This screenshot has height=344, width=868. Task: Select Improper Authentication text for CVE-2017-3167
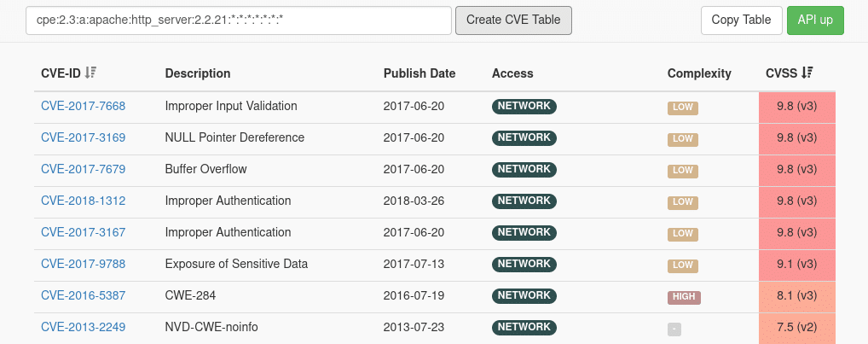228,232
